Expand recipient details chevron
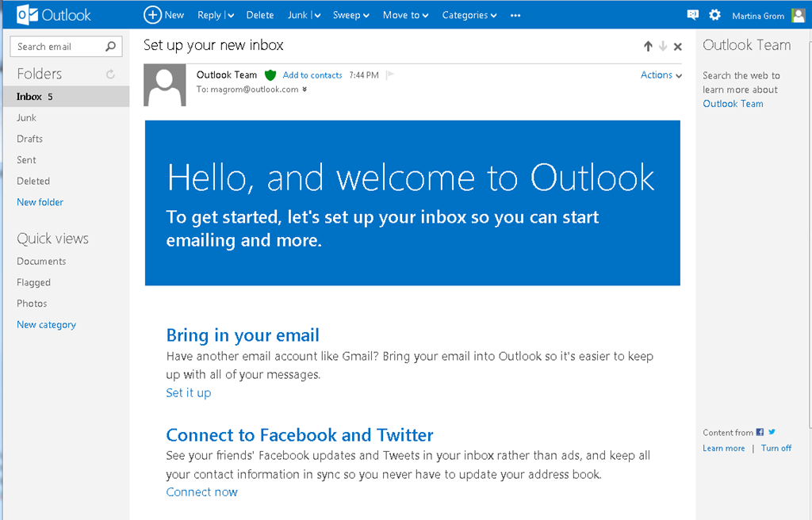Screen dimensions: 812x520 pyautogui.click(x=304, y=90)
